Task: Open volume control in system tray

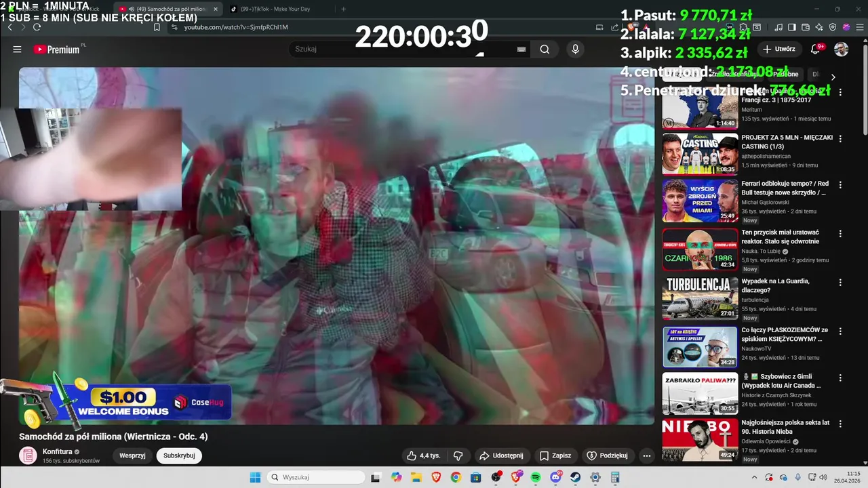Action: point(824,477)
